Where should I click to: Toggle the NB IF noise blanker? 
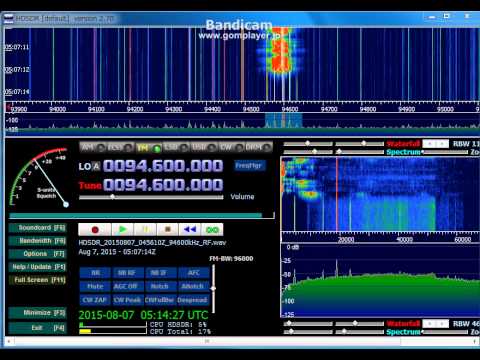[x=160, y=273]
